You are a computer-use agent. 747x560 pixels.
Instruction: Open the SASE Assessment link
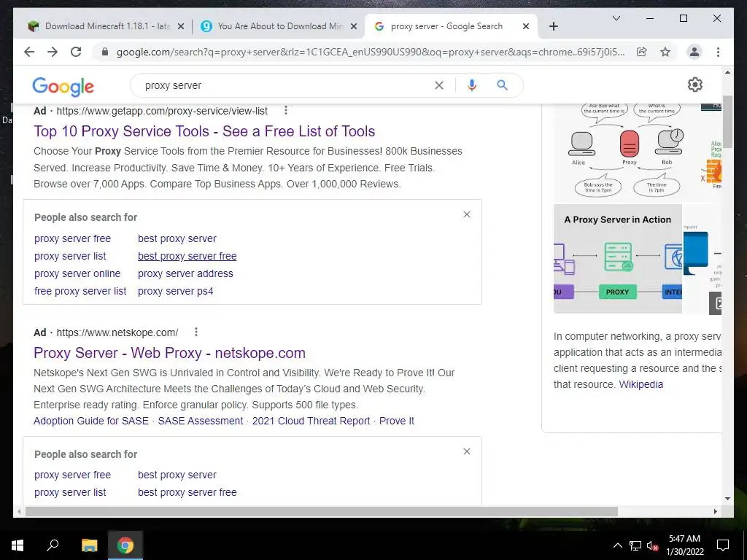tap(201, 421)
